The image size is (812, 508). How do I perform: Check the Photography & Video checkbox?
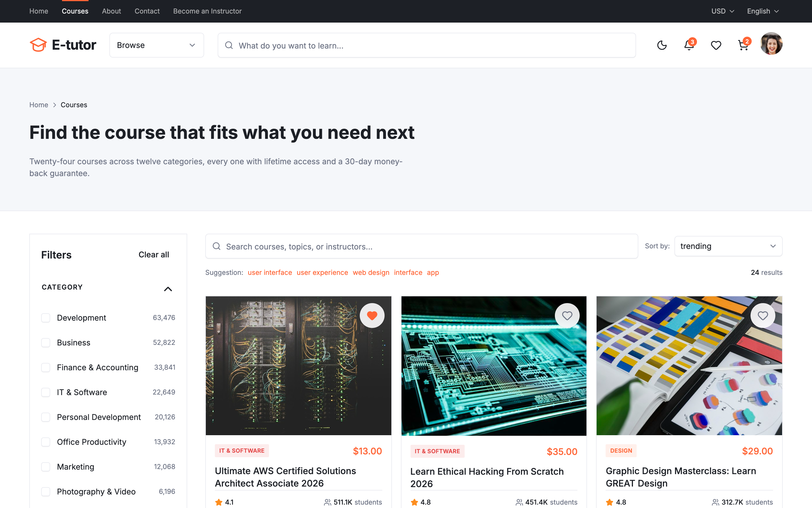click(x=46, y=492)
